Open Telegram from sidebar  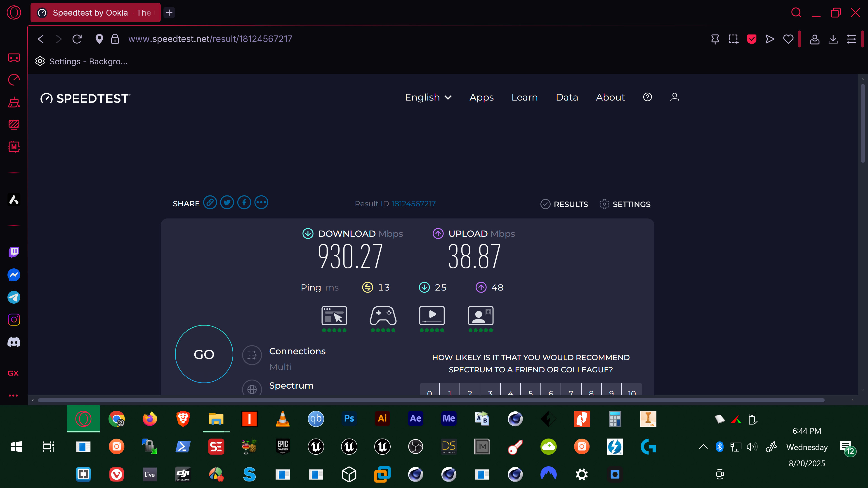click(x=14, y=297)
